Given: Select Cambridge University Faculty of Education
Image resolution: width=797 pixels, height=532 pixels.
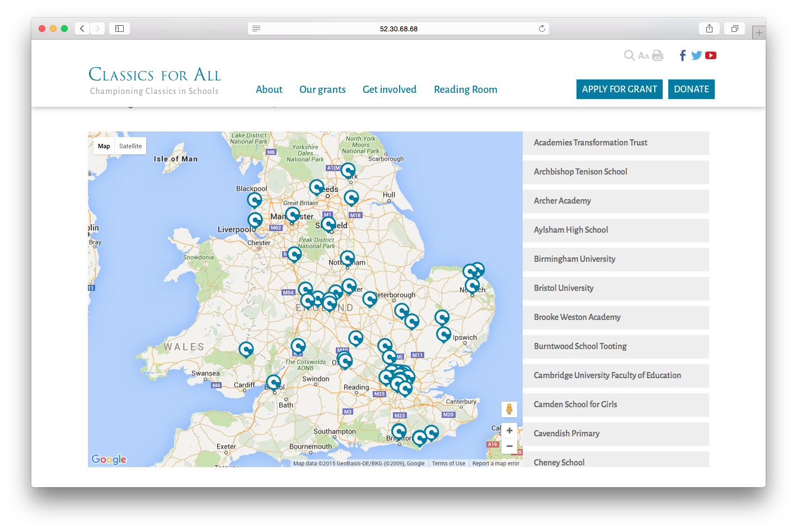Looking at the screenshot, I should click(616, 375).
